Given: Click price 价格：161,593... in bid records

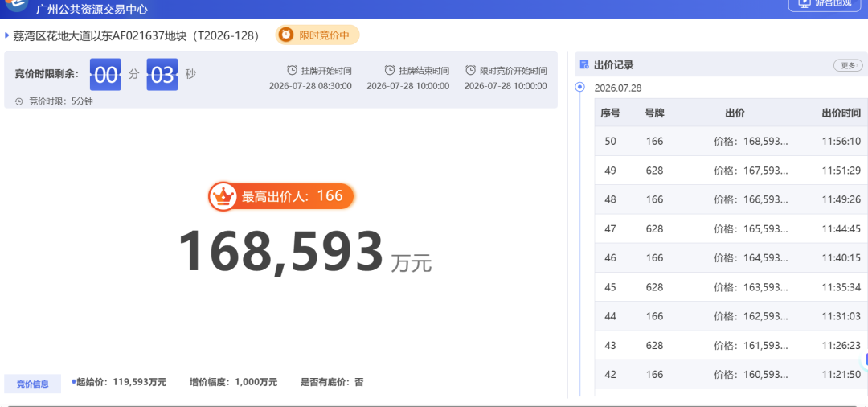Looking at the screenshot, I should pos(751,346).
